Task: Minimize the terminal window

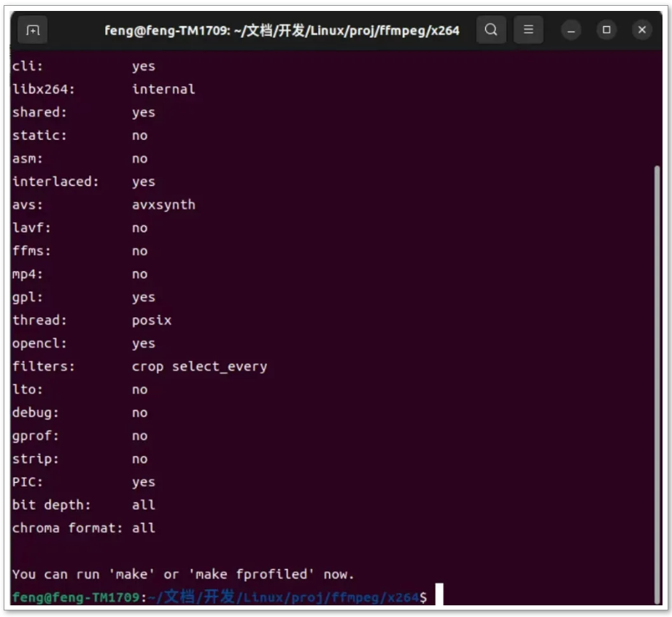Action: [571, 30]
